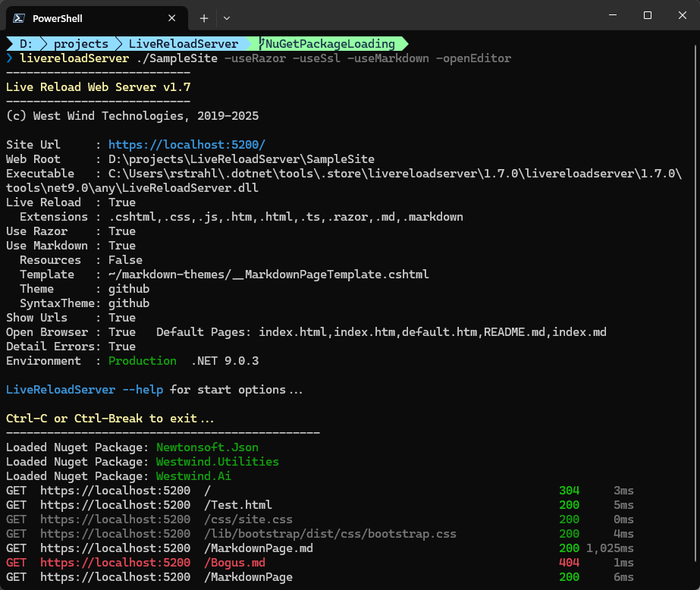Minimize the terminal window
This screenshot has width=700, height=590.
pos(613,15)
